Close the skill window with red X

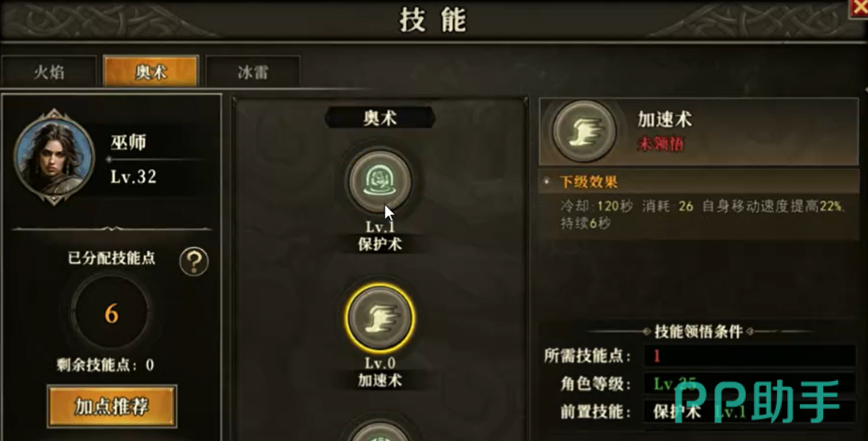pyautogui.click(x=859, y=9)
